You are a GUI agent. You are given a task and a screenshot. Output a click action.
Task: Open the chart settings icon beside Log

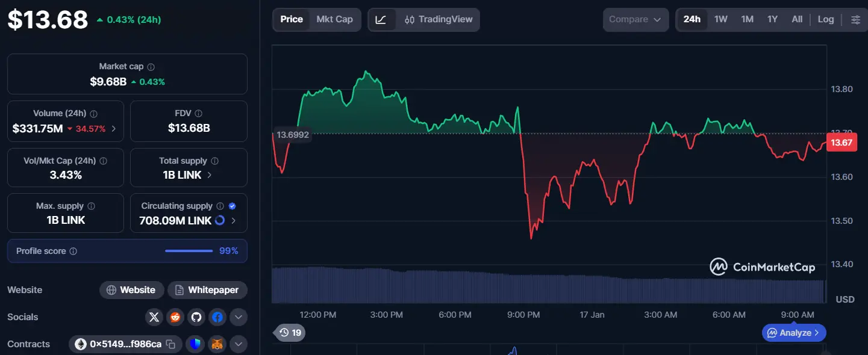click(x=855, y=19)
